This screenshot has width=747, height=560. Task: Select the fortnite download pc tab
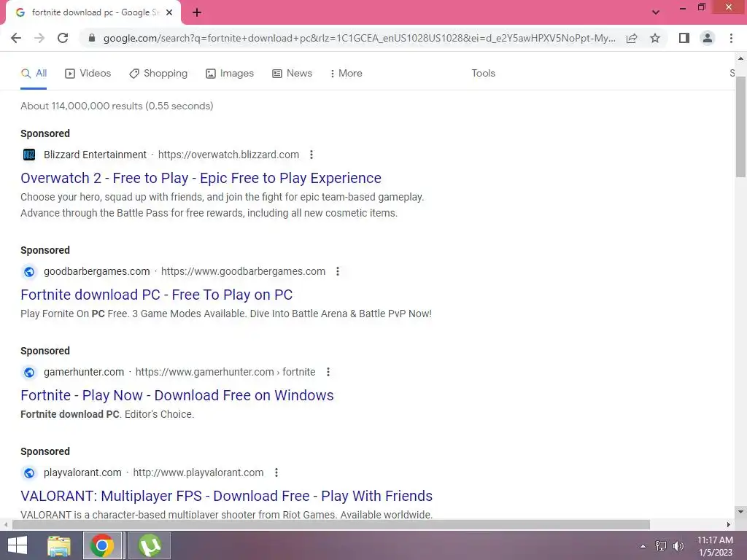click(93, 13)
